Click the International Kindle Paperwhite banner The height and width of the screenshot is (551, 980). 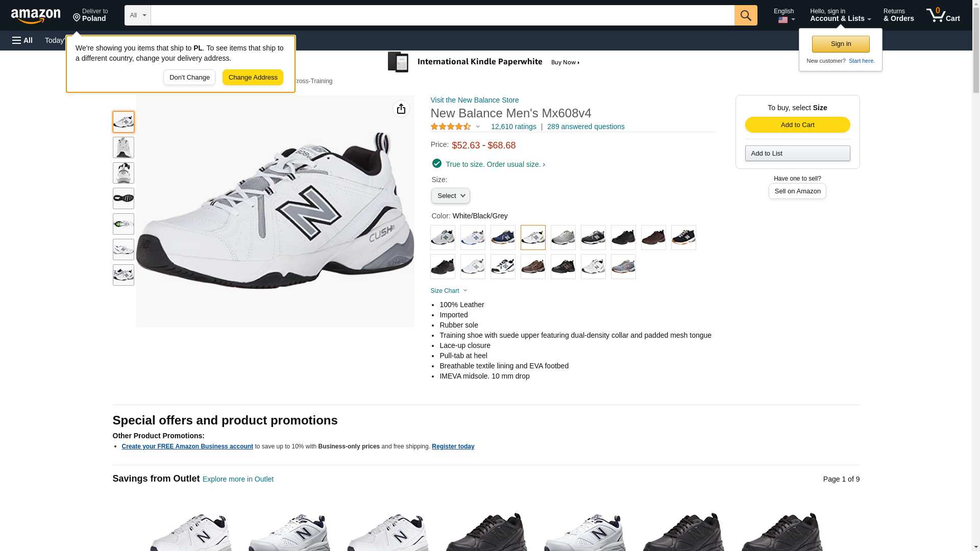(484, 62)
